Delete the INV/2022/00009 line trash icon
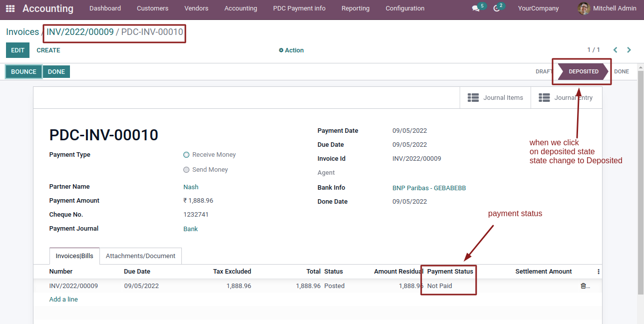 click(x=583, y=286)
